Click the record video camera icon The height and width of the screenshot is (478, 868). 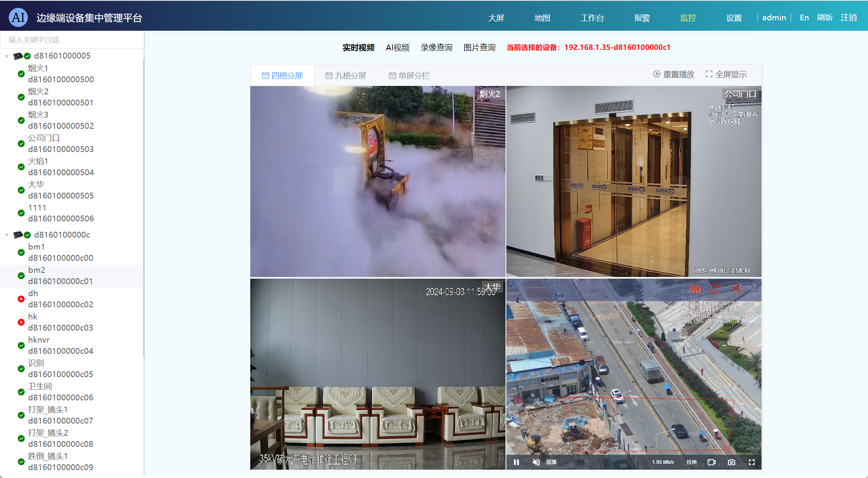711,462
